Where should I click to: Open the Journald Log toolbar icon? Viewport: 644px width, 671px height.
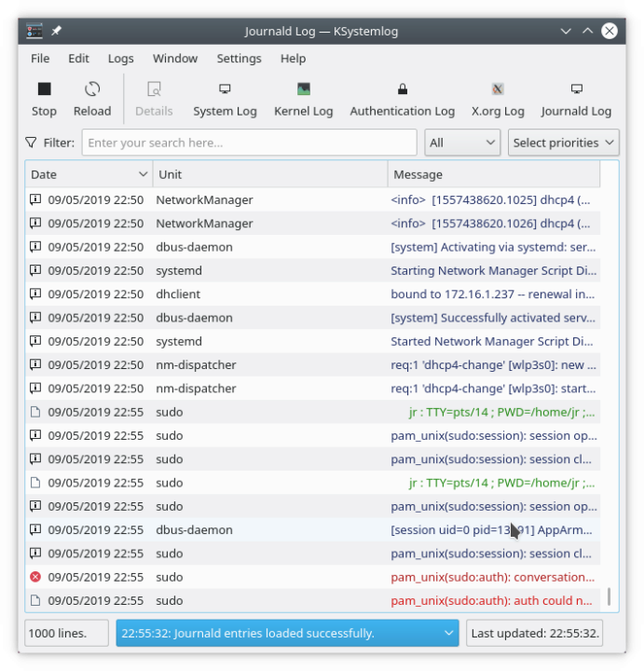[576, 99]
